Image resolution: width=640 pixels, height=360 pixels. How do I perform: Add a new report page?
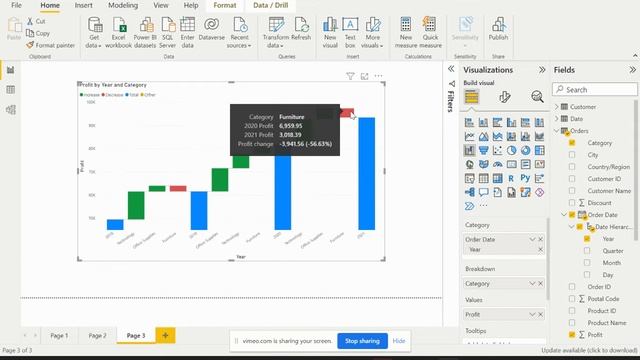coord(165,336)
